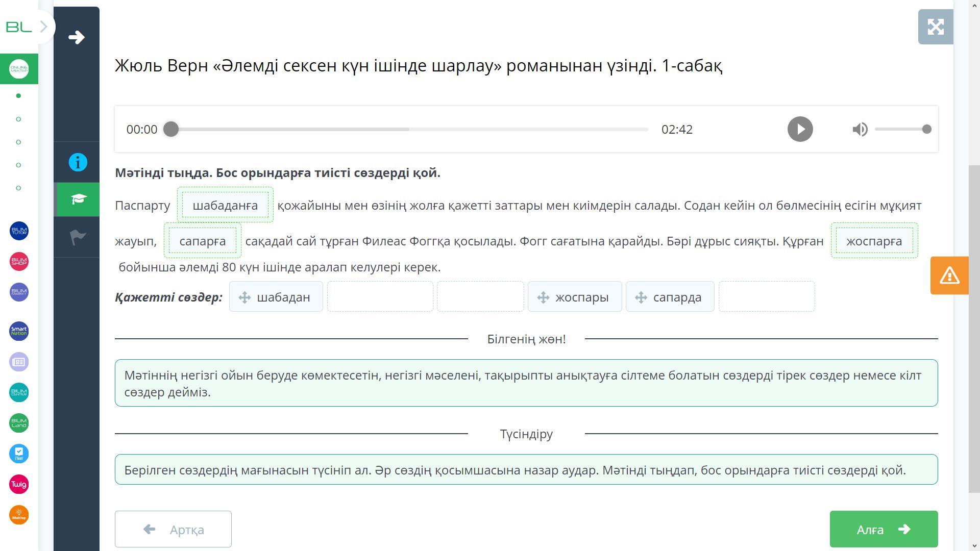The height and width of the screenshot is (551, 980).
Task: Click the audio progress slider knob
Action: pos(171,129)
